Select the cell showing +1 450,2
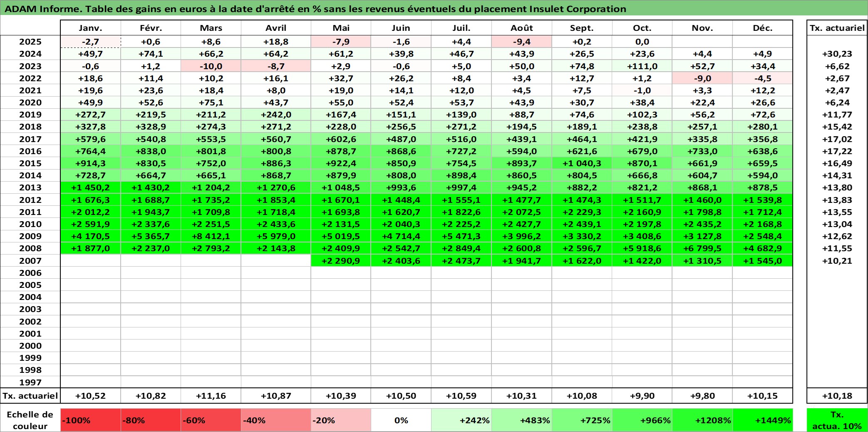 click(x=90, y=187)
